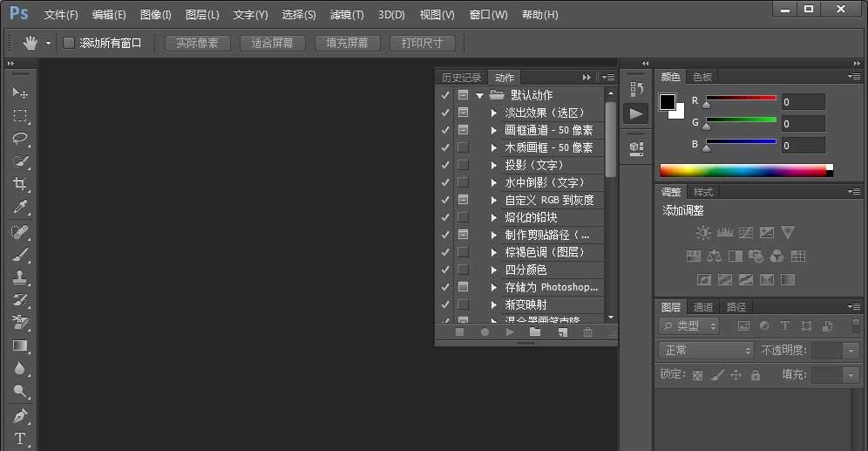Open the tool preset picker arrow
Viewport: 868px width, 451px height.
[48, 43]
